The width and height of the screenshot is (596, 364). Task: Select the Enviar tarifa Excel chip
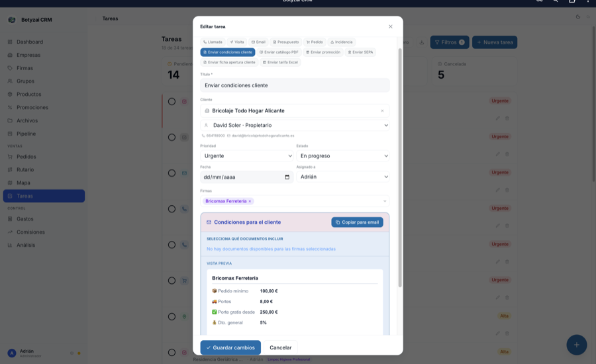(x=280, y=62)
